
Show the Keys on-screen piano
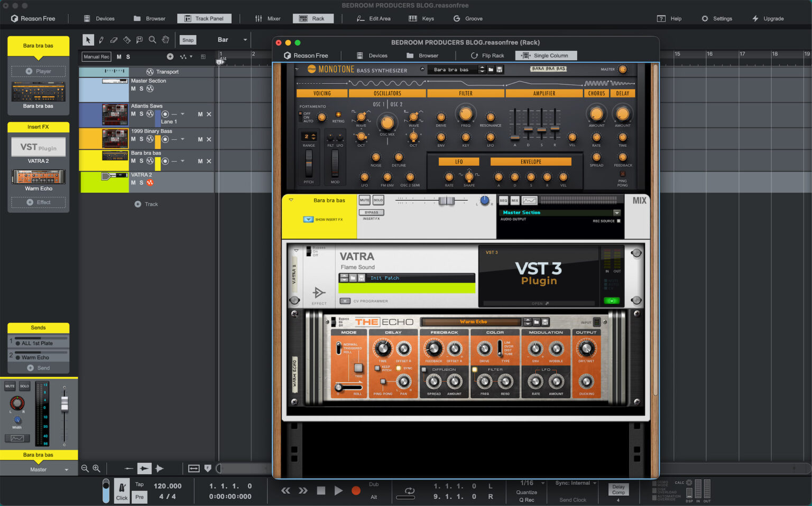[x=421, y=18]
